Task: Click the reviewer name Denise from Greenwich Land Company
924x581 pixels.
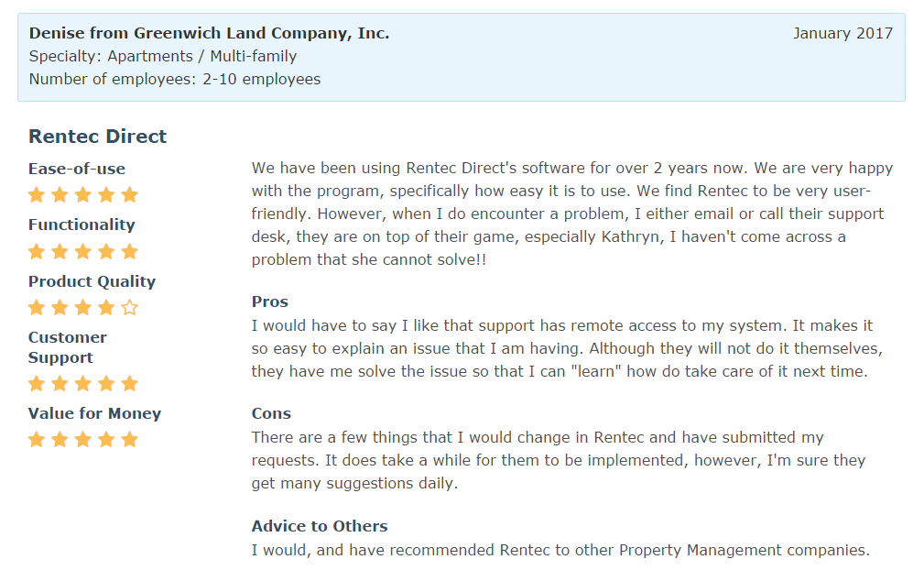Action: pos(209,33)
